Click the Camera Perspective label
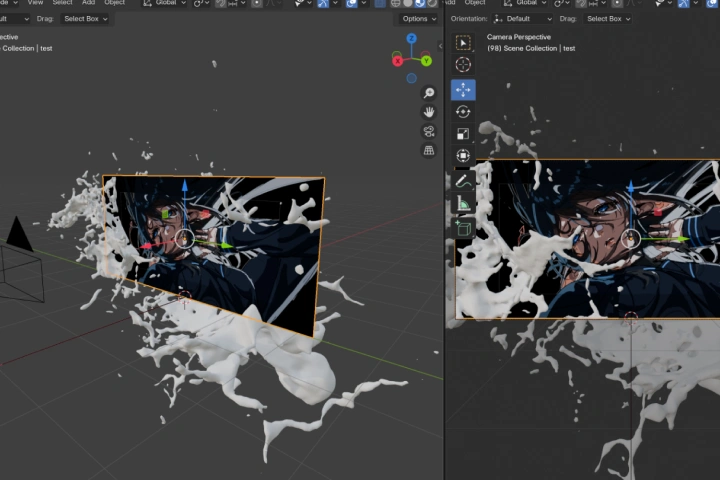Viewport: 720px width, 480px height. click(x=518, y=37)
